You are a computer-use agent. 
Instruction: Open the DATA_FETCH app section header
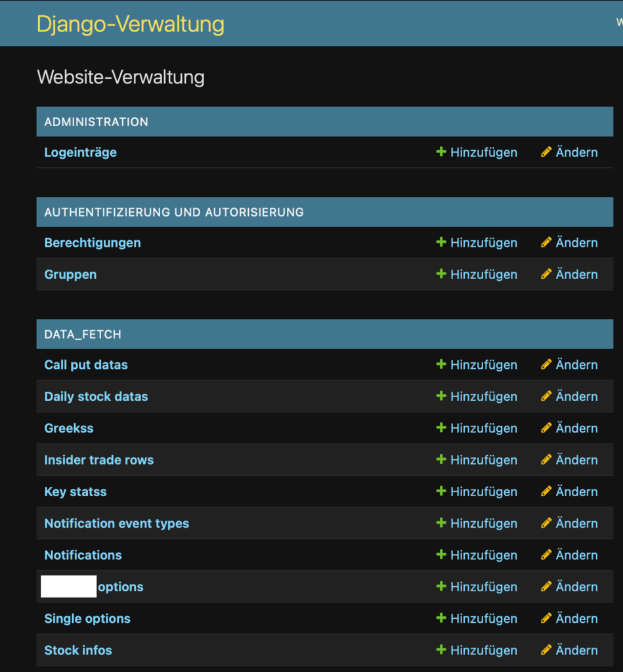[x=83, y=335]
